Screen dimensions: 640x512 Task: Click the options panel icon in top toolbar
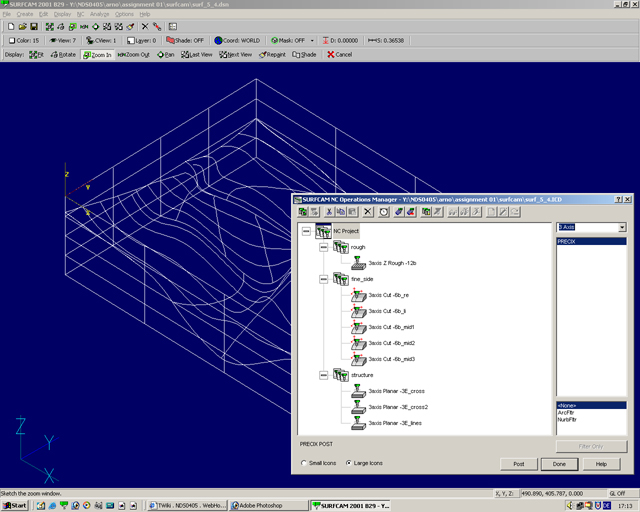point(173,27)
